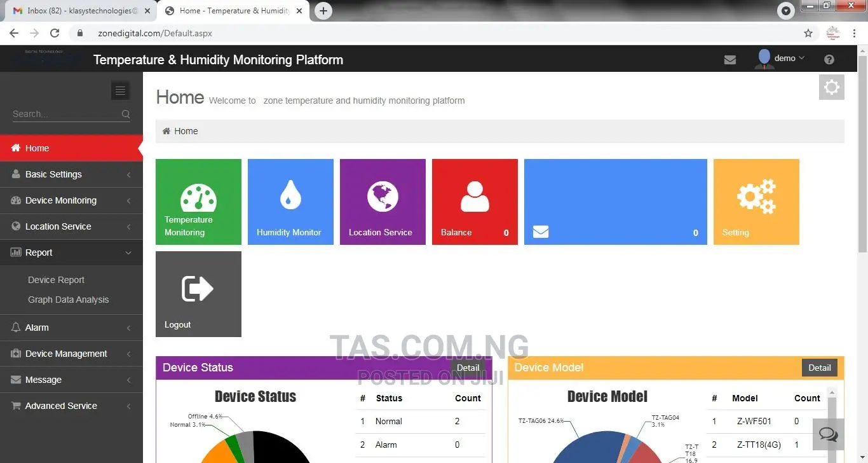
Task: Open the orange Setting gears tile
Action: pyautogui.click(x=756, y=202)
